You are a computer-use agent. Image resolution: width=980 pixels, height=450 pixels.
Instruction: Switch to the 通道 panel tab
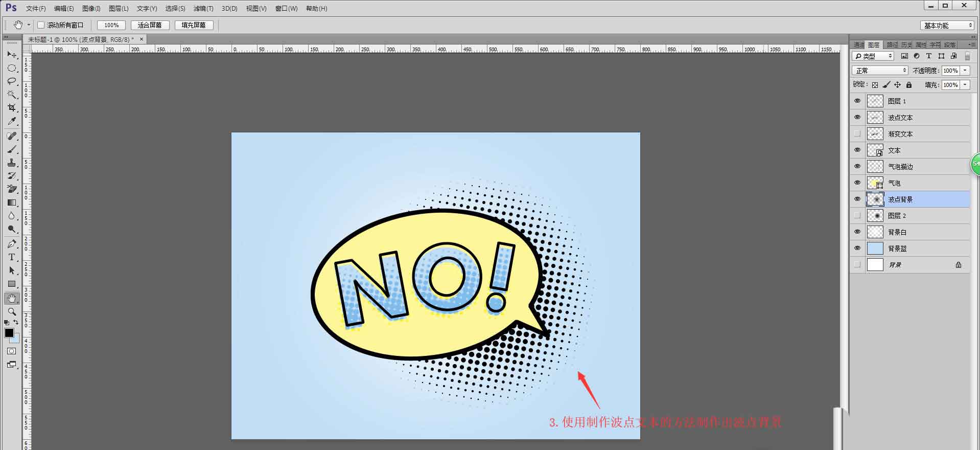coord(859,45)
